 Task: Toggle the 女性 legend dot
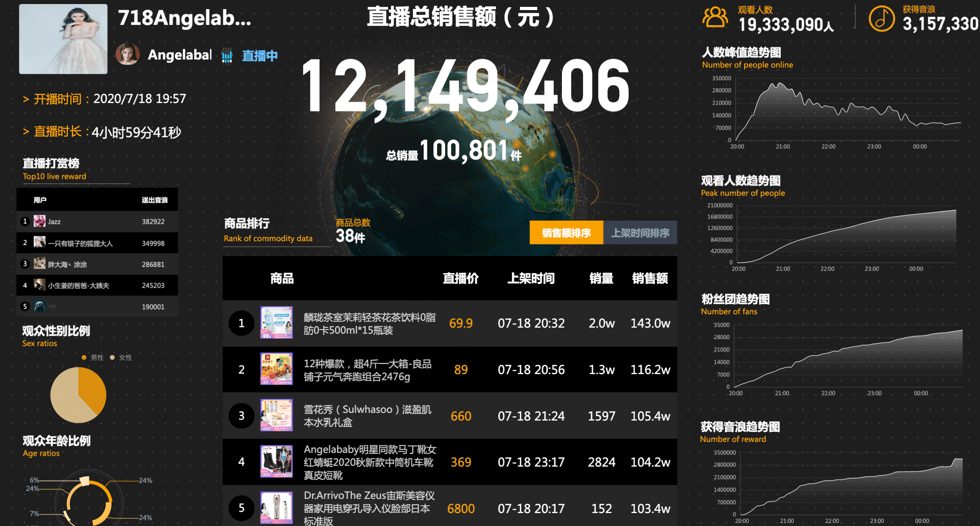click(112, 357)
